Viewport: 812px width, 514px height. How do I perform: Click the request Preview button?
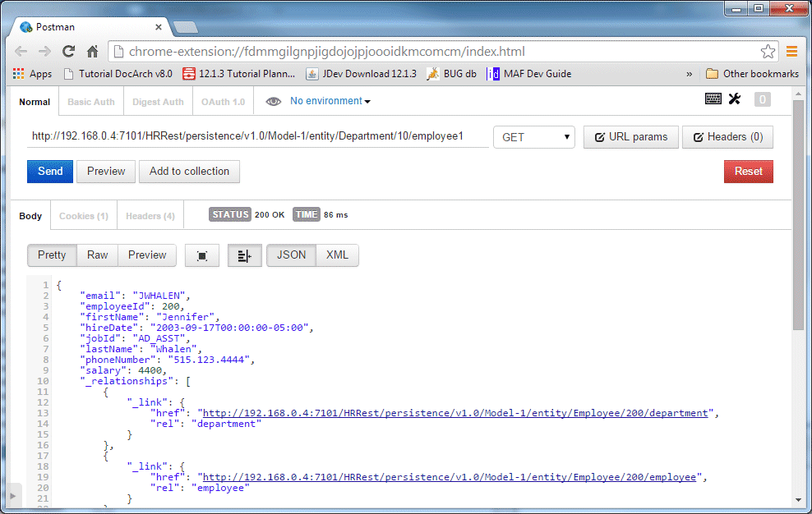106,172
